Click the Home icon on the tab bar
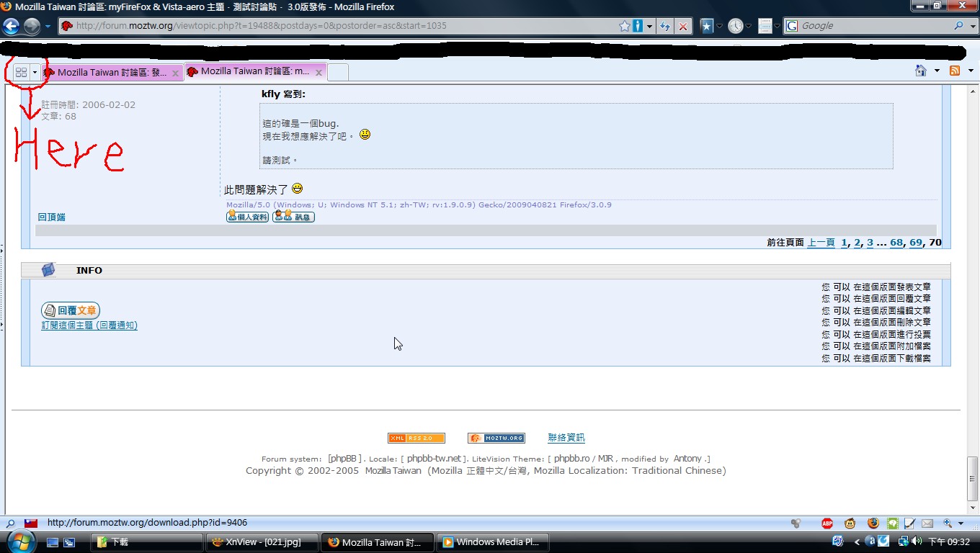The width and height of the screenshot is (980, 553). (921, 71)
